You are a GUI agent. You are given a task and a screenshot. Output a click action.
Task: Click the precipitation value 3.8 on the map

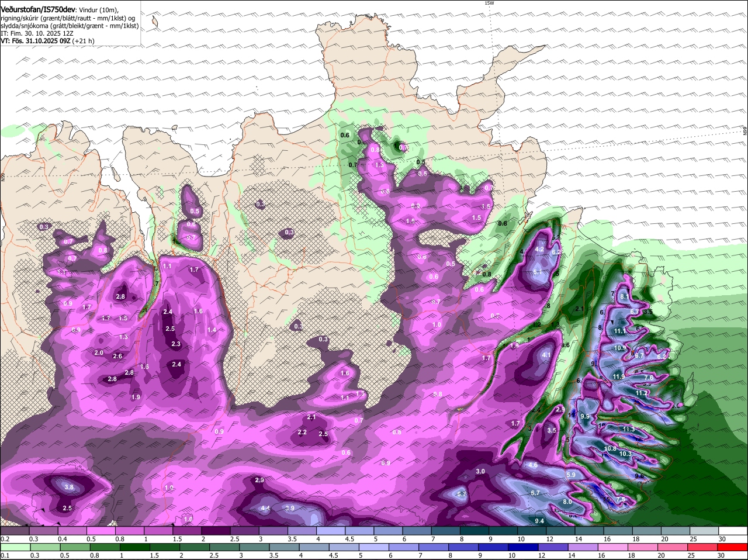point(68,488)
